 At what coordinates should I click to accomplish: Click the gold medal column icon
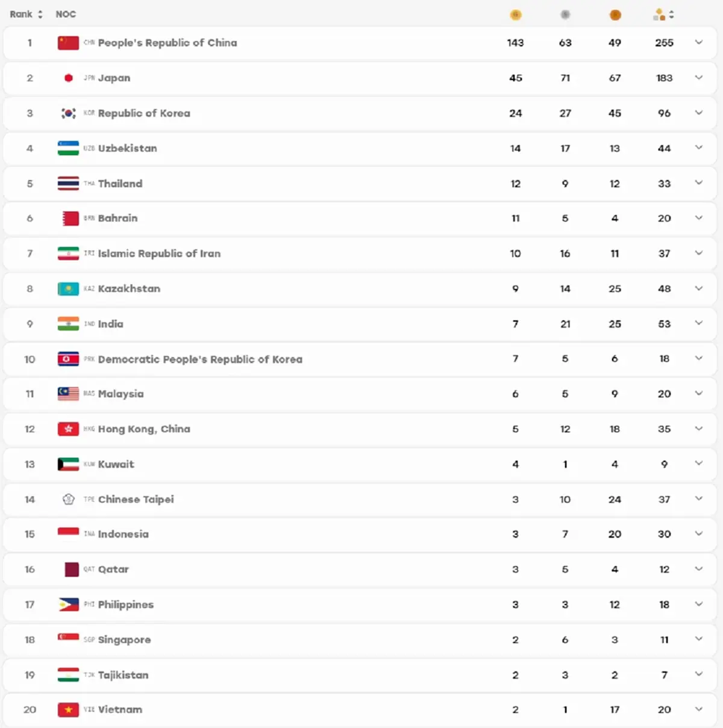coord(515,14)
